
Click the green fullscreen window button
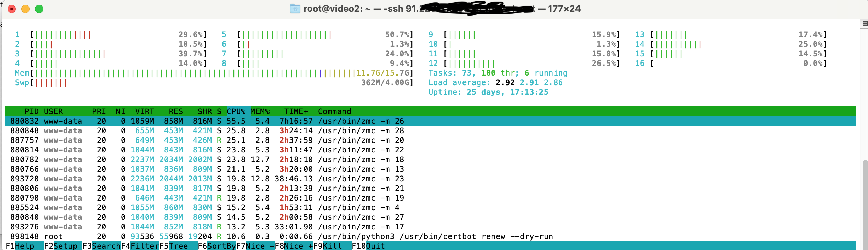[x=39, y=9]
